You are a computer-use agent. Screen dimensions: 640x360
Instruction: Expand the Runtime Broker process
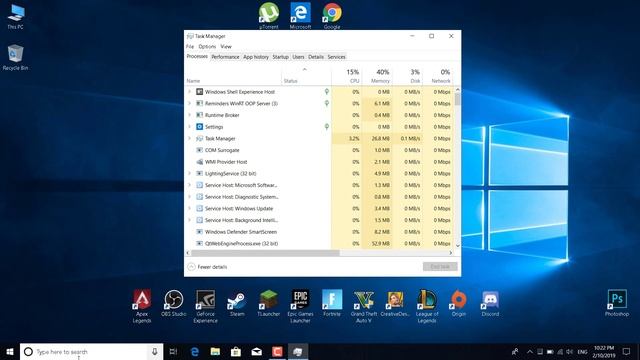click(189, 115)
